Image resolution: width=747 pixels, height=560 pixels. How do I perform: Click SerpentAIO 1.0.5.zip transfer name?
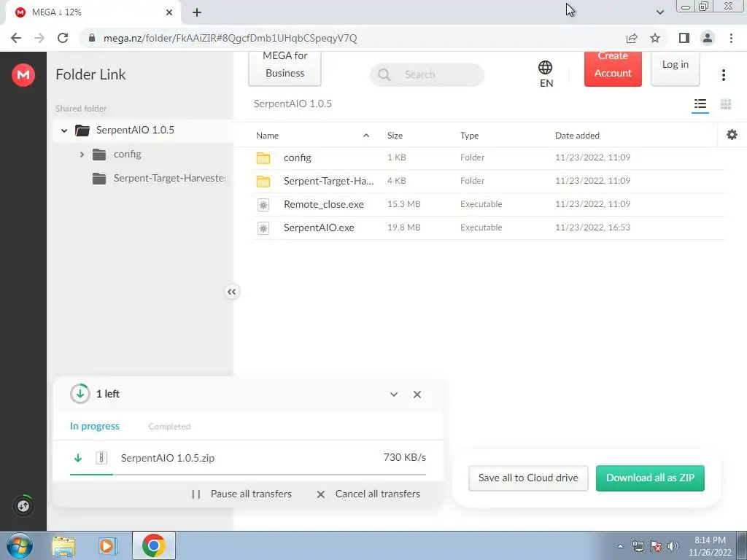168,458
